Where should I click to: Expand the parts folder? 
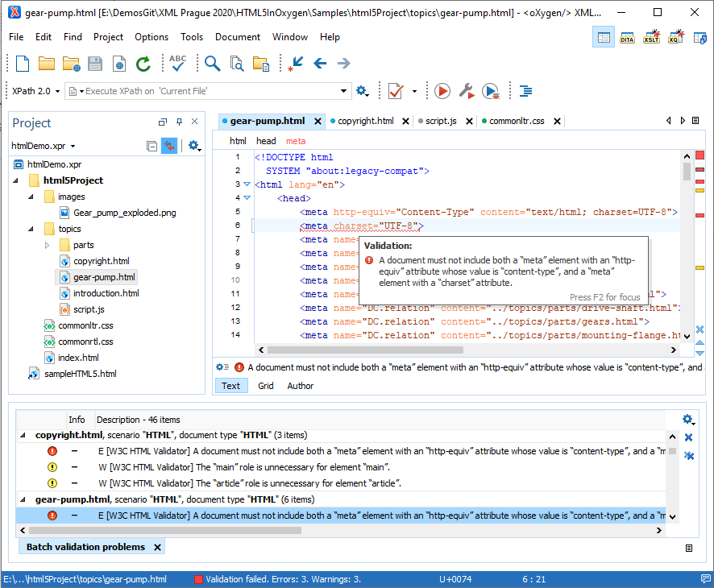47,246
